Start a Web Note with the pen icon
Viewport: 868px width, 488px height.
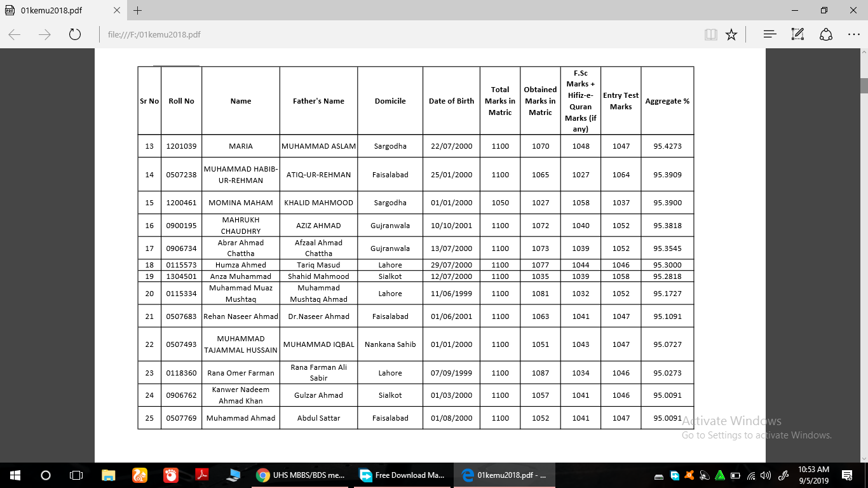(797, 34)
